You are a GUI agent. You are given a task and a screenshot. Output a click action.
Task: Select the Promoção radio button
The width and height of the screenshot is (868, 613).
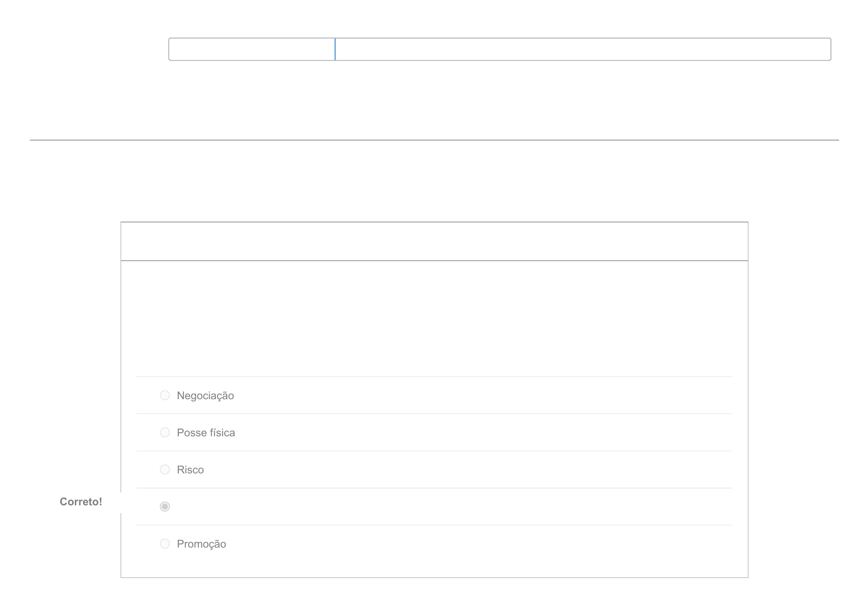click(x=165, y=543)
